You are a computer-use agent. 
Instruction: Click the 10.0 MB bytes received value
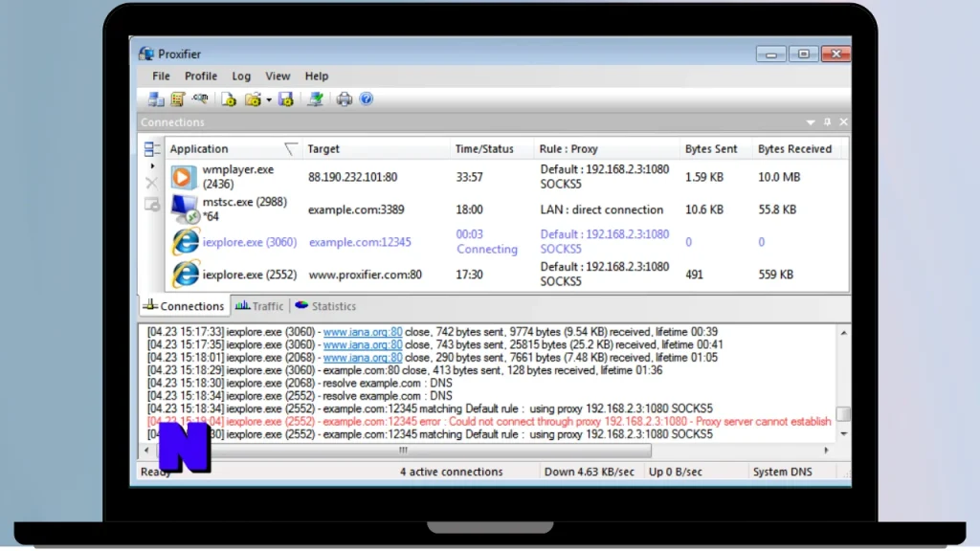pyautogui.click(x=779, y=177)
